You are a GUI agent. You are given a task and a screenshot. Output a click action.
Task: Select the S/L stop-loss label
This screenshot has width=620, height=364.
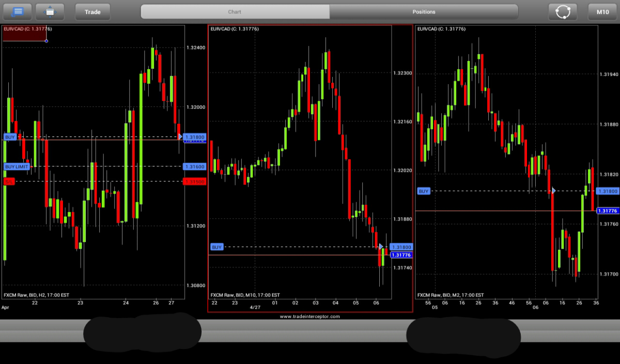pos(9,181)
